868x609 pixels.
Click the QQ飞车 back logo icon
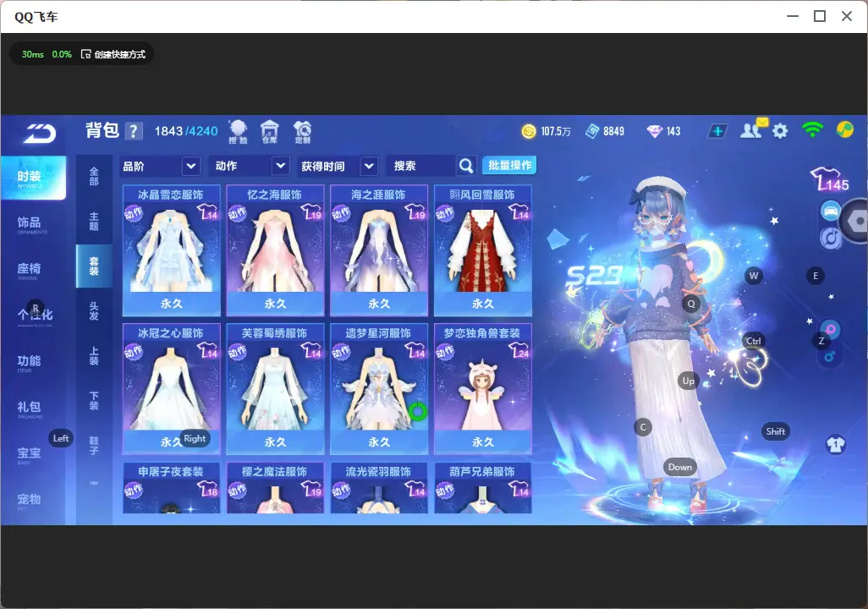(39, 133)
